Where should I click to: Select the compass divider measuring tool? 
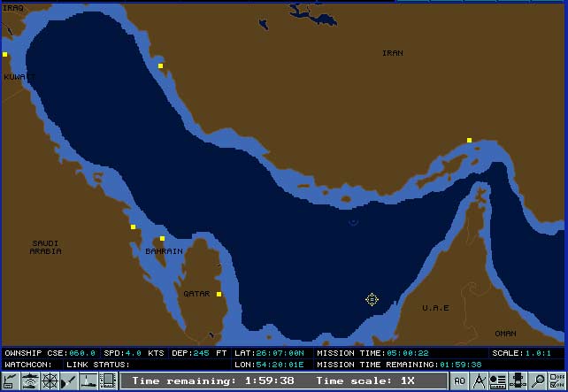click(x=479, y=381)
